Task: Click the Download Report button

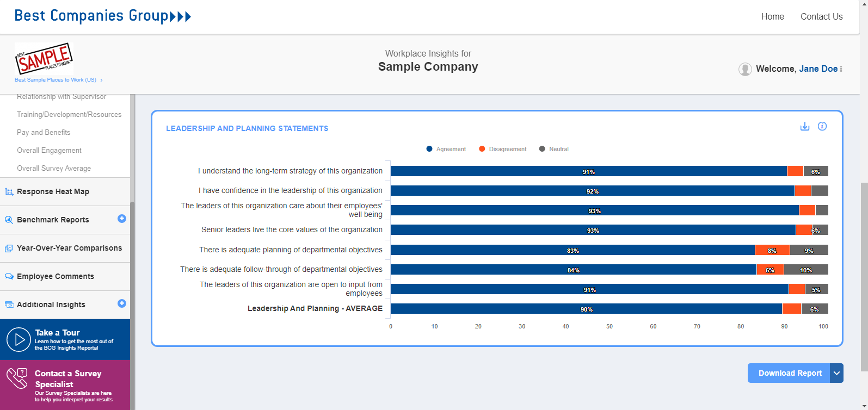Action: [x=789, y=373]
